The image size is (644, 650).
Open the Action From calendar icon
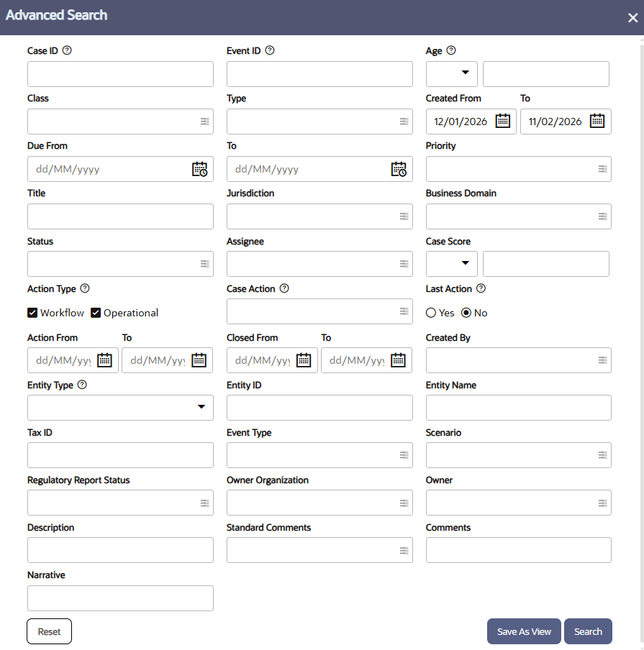pyautogui.click(x=105, y=360)
